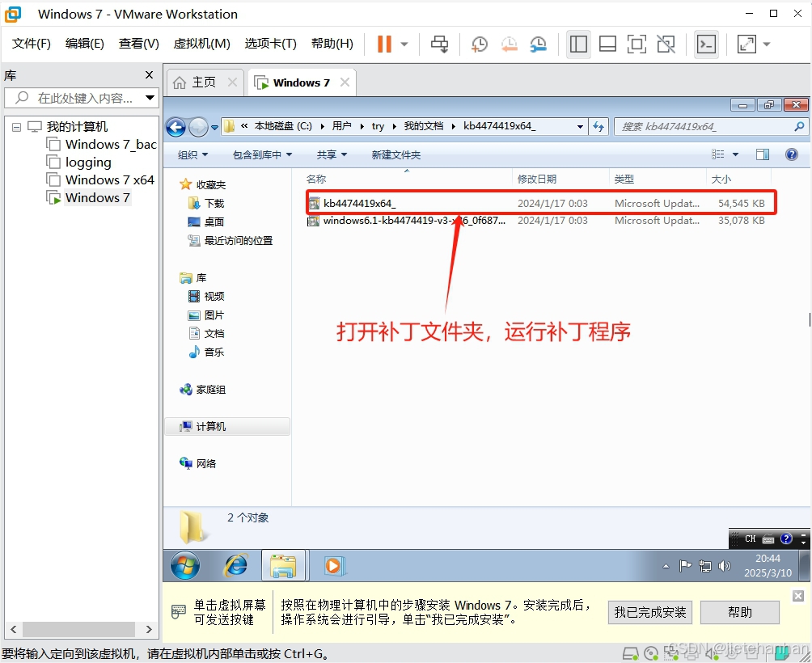This screenshot has height=663, width=812.
Task: Toggle the library sidebar view
Action: point(578,44)
